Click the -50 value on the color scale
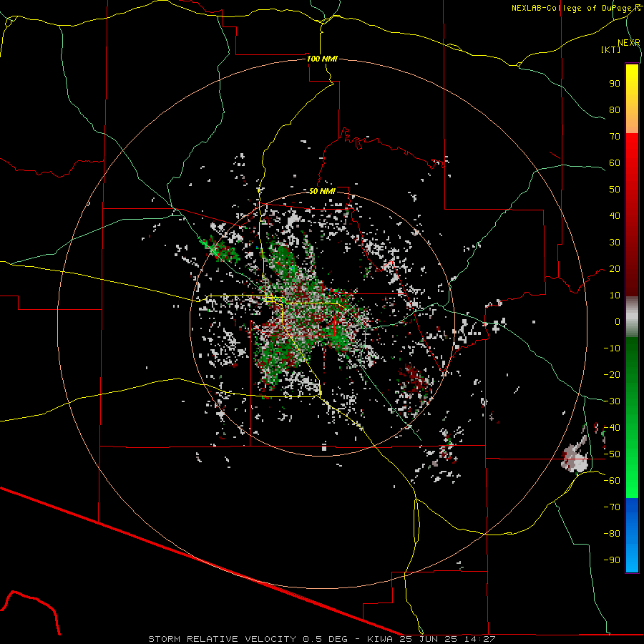 coord(612,454)
